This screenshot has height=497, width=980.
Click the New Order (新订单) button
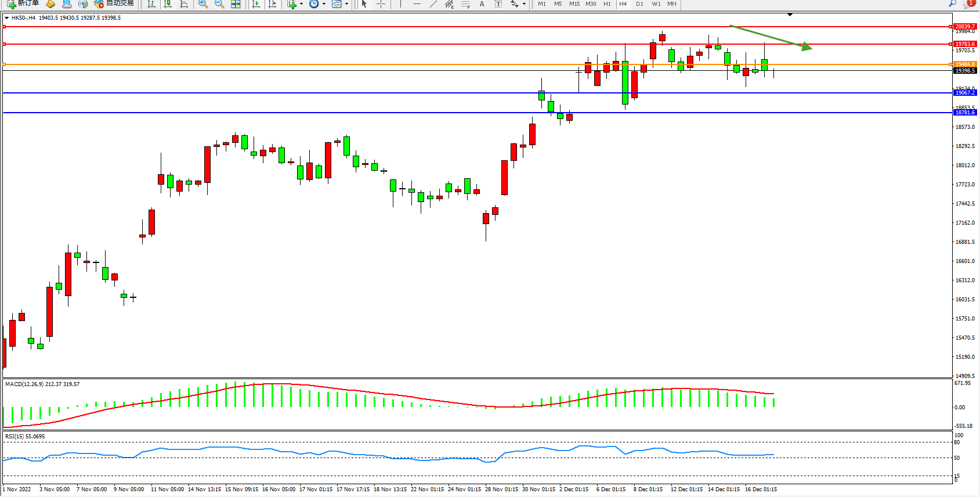click(23, 3)
